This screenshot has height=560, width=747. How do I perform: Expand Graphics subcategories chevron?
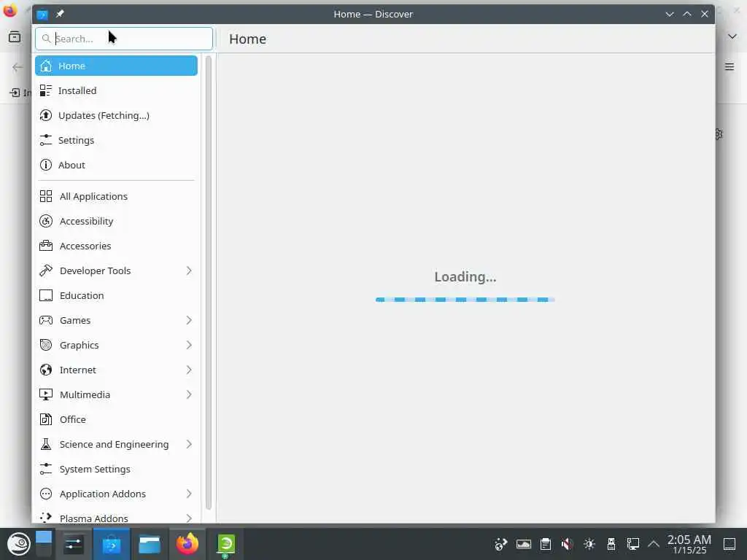[x=189, y=345]
